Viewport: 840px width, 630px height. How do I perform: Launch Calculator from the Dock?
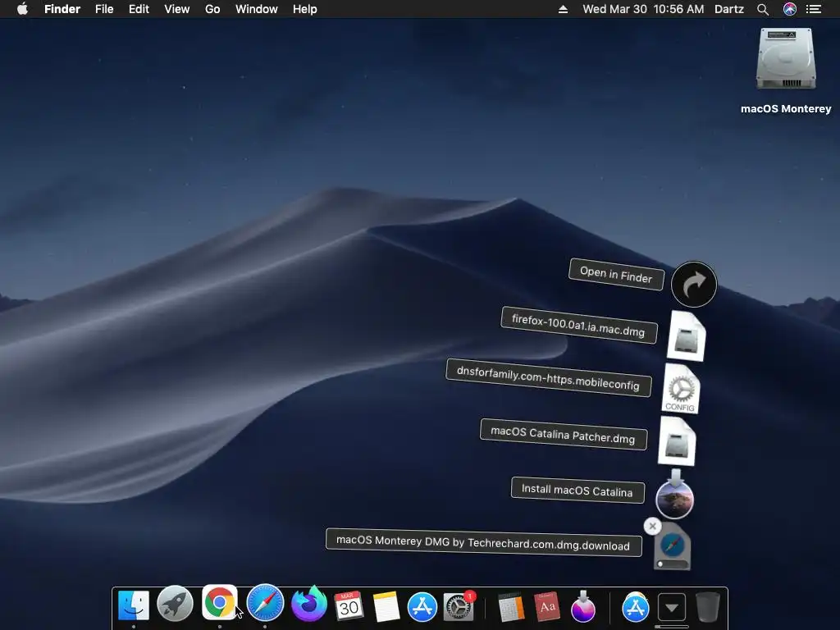[x=510, y=607]
